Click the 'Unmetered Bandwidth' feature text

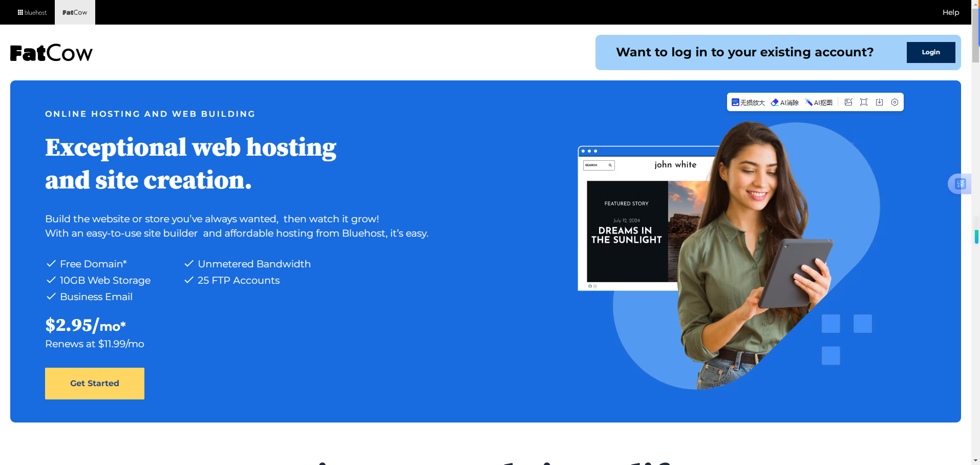(x=254, y=264)
